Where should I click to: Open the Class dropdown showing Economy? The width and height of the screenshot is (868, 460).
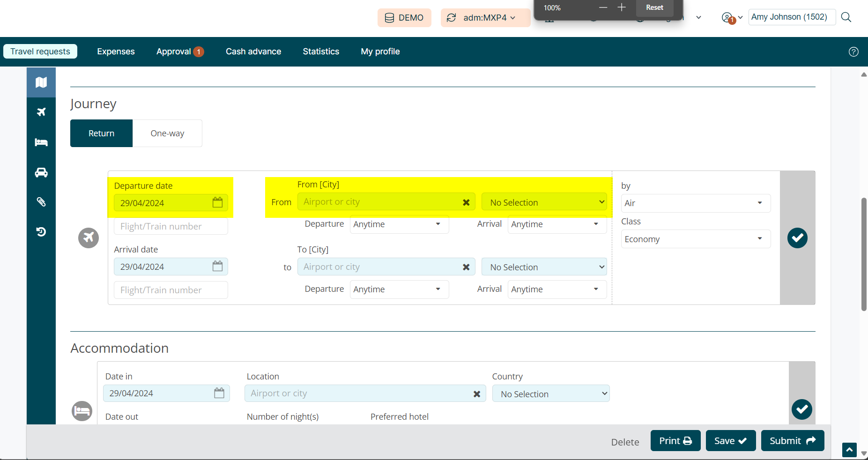point(695,239)
